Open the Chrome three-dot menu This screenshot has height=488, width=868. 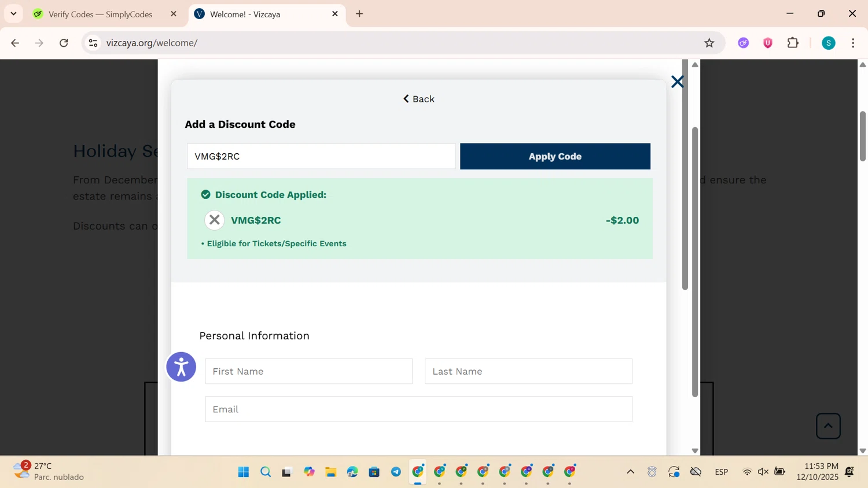pyautogui.click(x=853, y=43)
